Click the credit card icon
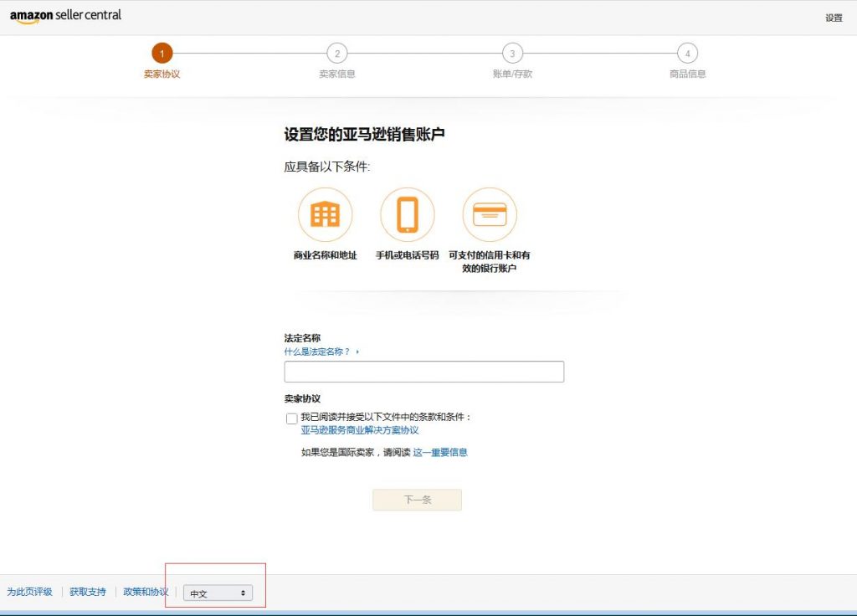This screenshot has height=616, width=857. pyautogui.click(x=490, y=215)
